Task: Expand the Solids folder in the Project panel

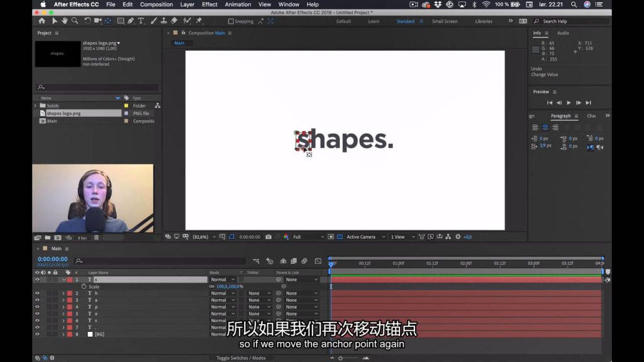Action: (35, 106)
